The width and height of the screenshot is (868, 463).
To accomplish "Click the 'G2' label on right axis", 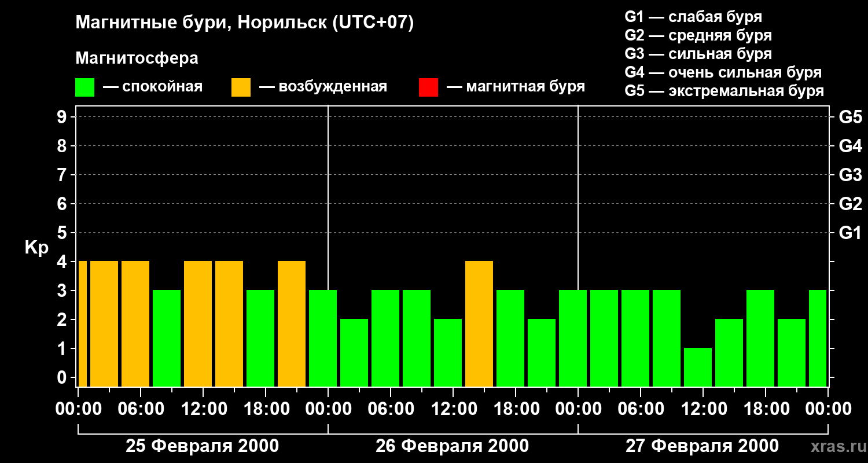I will click(x=850, y=204).
